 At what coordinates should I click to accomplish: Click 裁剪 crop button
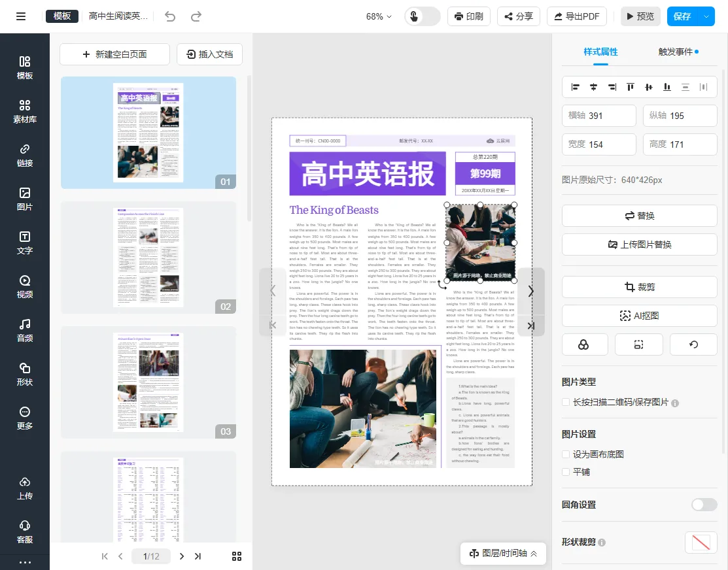(x=639, y=288)
